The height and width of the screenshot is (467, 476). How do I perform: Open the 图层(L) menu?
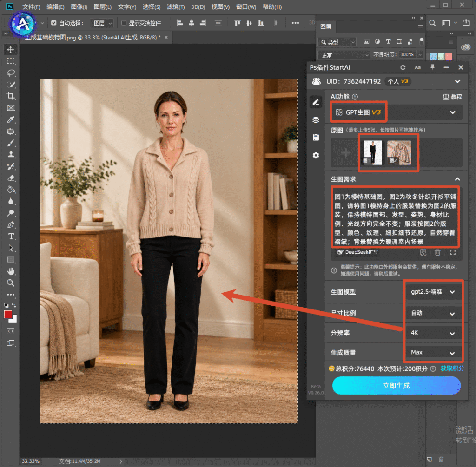(x=103, y=7)
